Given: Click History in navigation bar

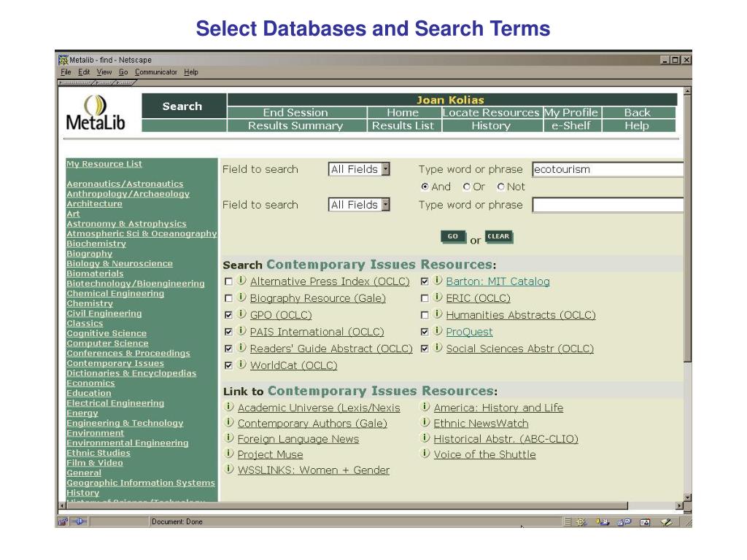Looking at the screenshot, I should [492, 125].
